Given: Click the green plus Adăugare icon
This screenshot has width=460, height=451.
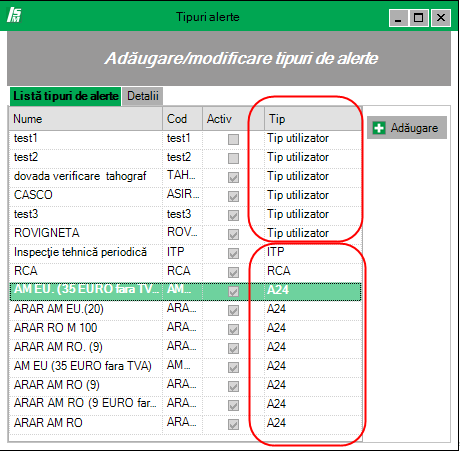Looking at the screenshot, I should [379, 128].
